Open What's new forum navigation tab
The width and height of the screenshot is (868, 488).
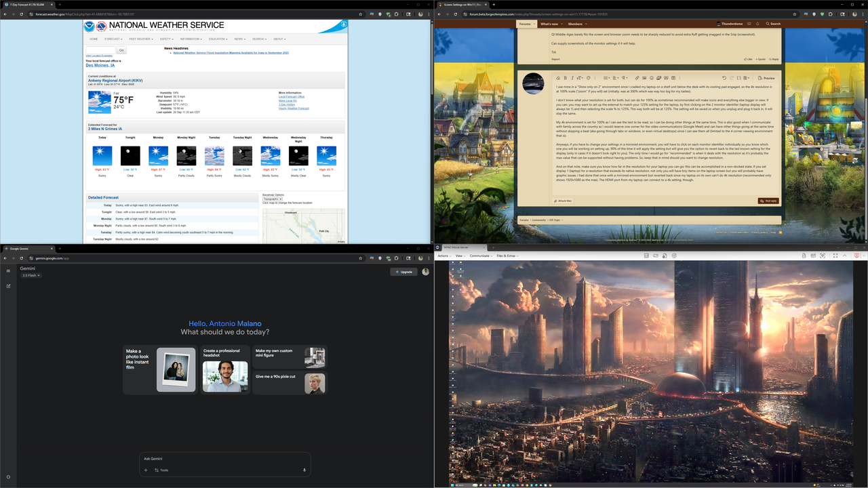click(x=549, y=24)
